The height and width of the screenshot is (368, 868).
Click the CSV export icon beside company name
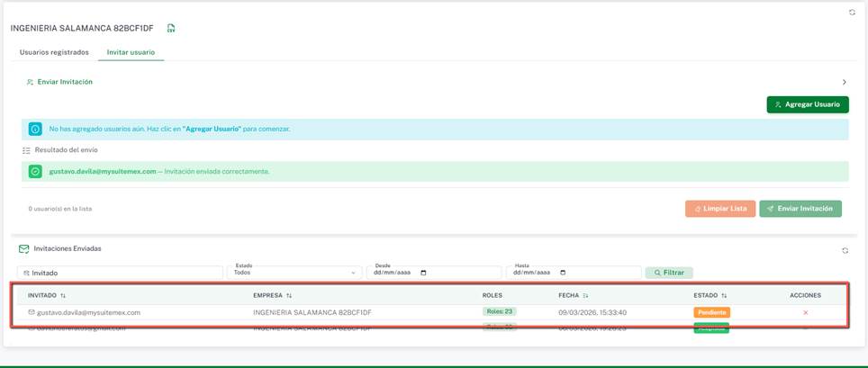[x=171, y=28]
